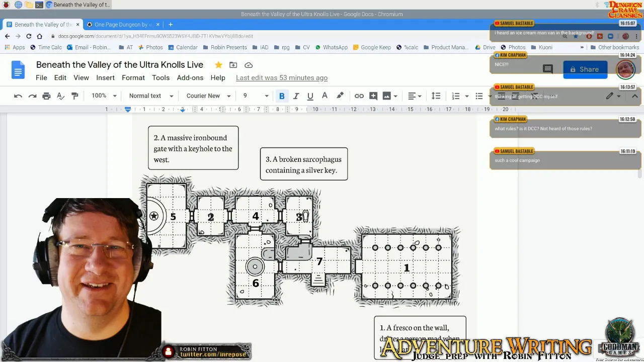Image resolution: width=644 pixels, height=362 pixels.
Task: Click the cloud save status icon
Action: click(x=249, y=65)
